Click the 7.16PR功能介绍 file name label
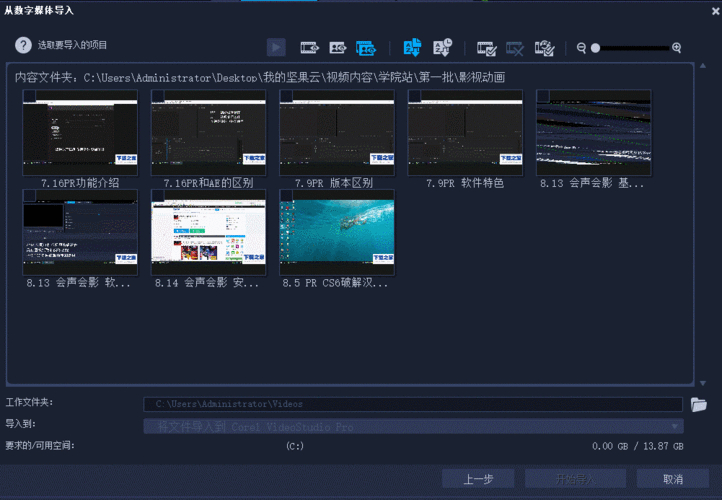The height and width of the screenshot is (500, 722). coord(80,183)
